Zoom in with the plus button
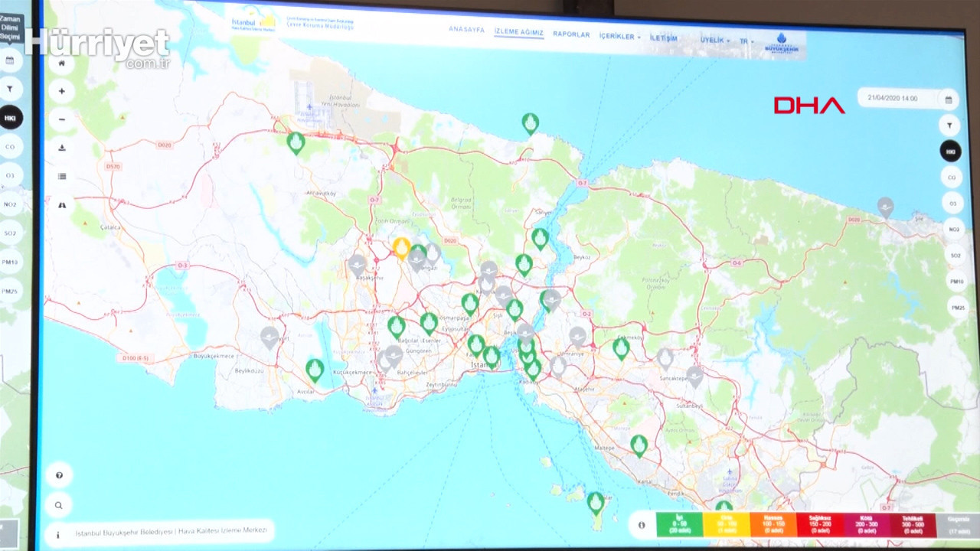 click(61, 91)
